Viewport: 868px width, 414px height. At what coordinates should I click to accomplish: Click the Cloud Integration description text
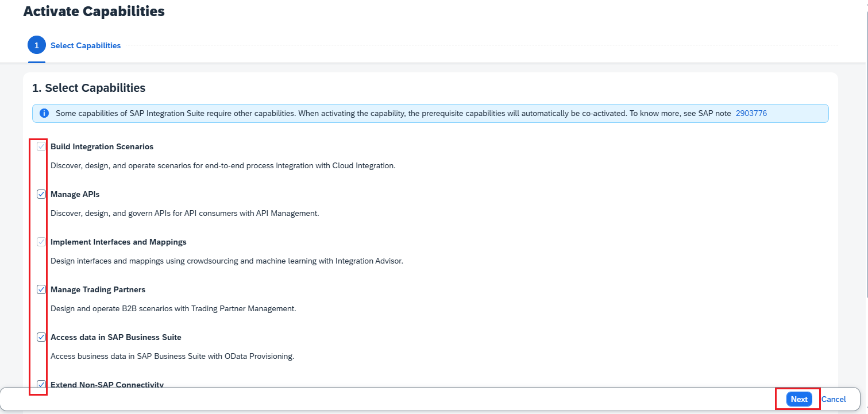pyautogui.click(x=223, y=165)
